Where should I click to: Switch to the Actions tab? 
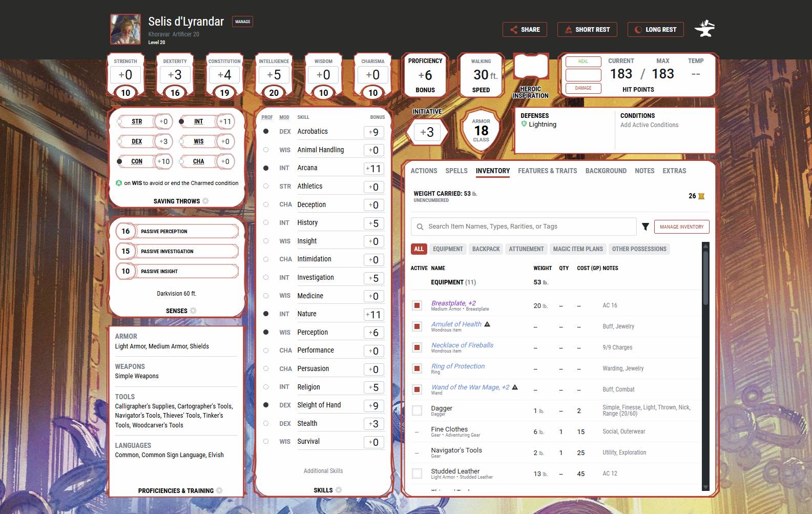tap(424, 171)
